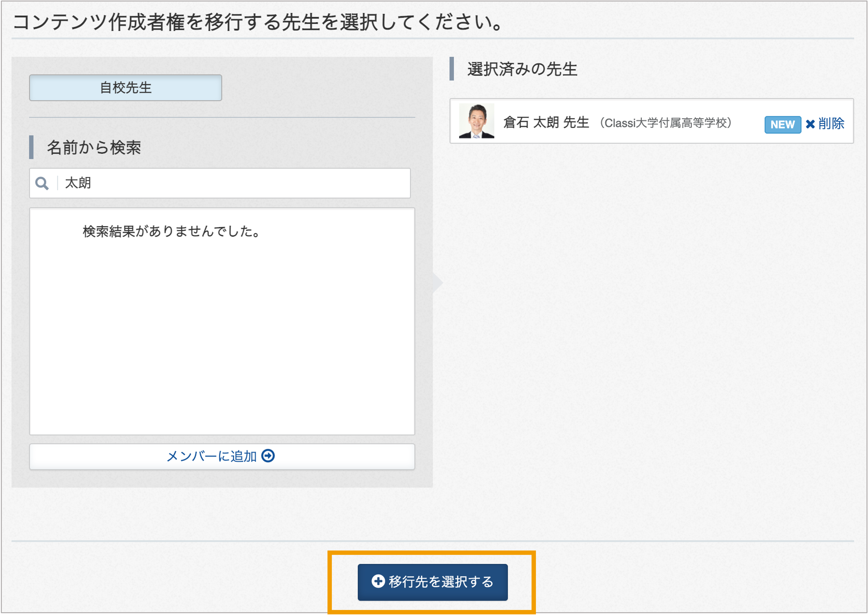
Task: Click the 自校先生 tab button
Action: (x=126, y=88)
